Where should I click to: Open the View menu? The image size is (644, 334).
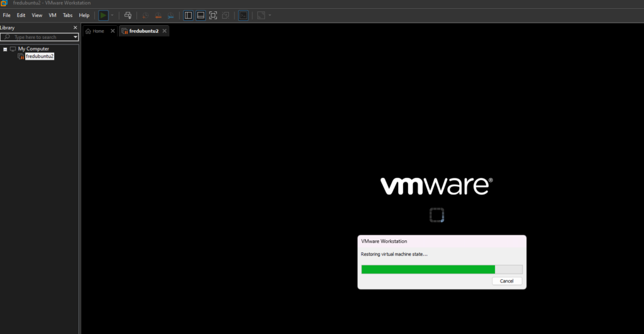point(37,15)
